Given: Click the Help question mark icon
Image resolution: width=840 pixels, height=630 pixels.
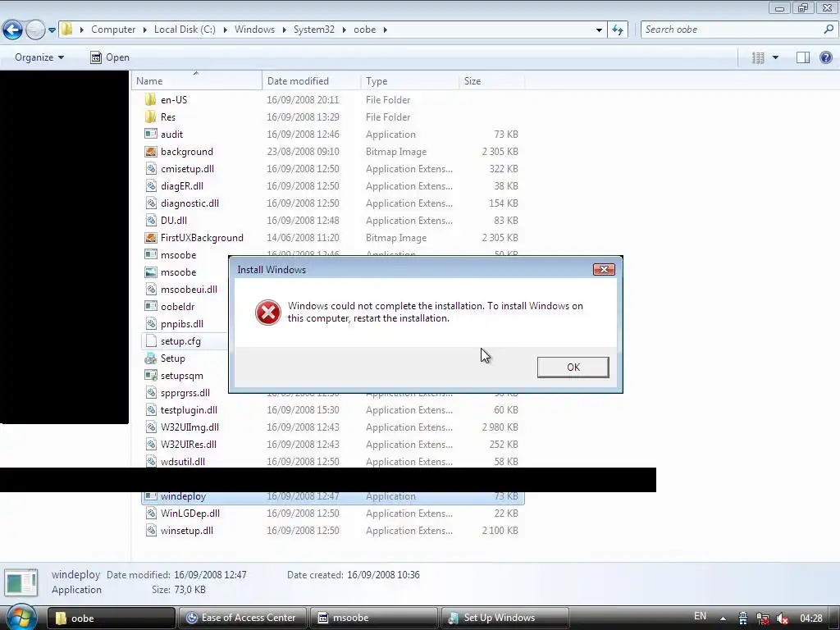Looking at the screenshot, I should point(826,57).
